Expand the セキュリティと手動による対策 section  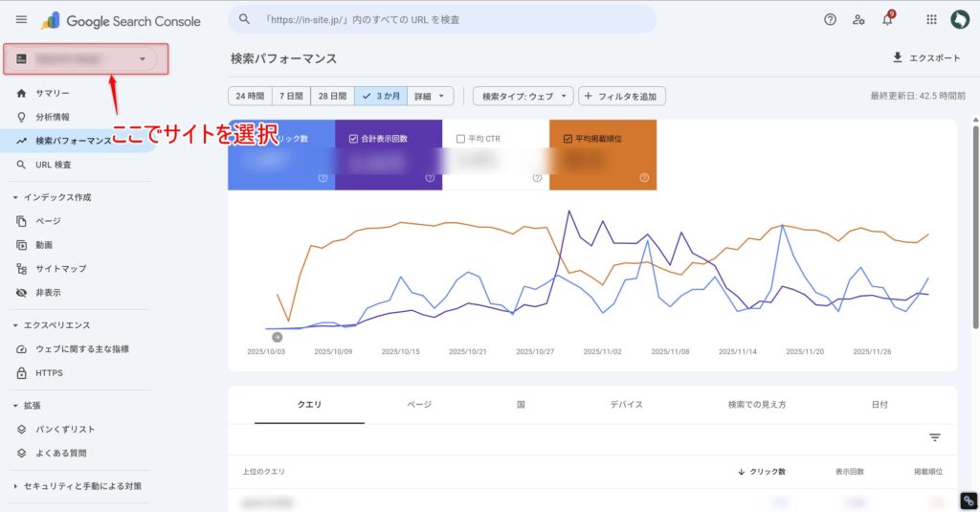tap(78, 486)
